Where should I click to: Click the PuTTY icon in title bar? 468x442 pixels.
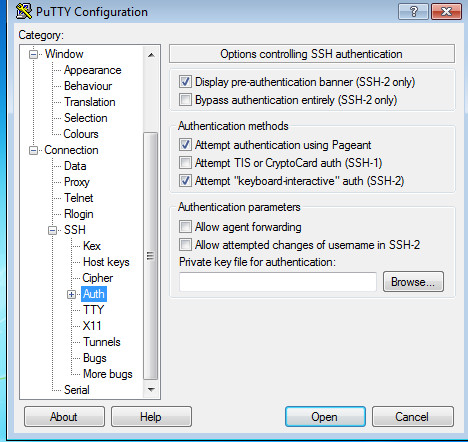pos(24,11)
